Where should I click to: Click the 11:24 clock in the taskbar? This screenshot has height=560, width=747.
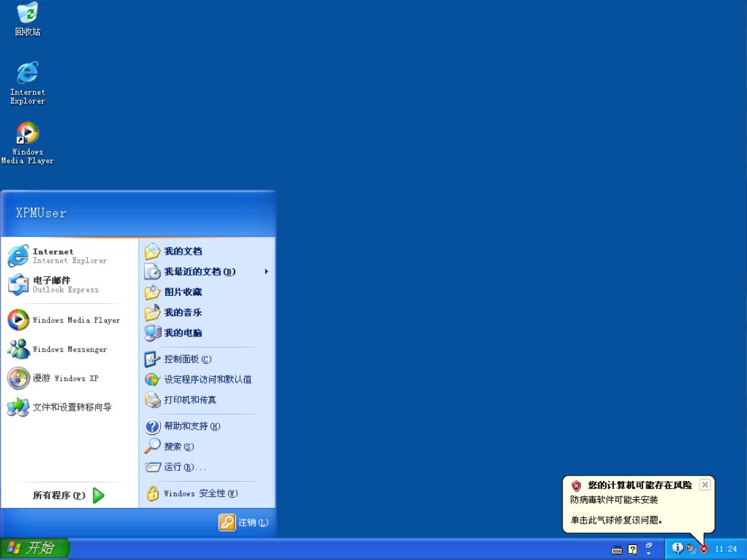coord(725,549)
